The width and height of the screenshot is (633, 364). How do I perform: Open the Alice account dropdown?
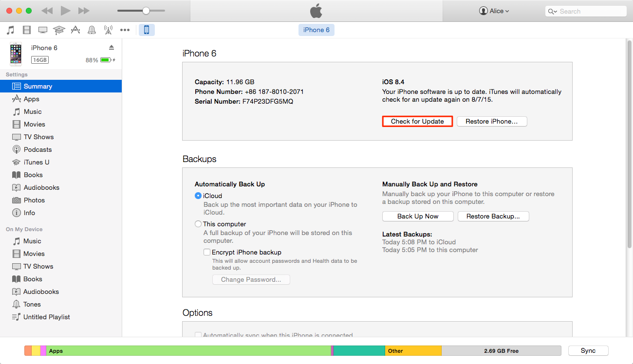point(494,11)
